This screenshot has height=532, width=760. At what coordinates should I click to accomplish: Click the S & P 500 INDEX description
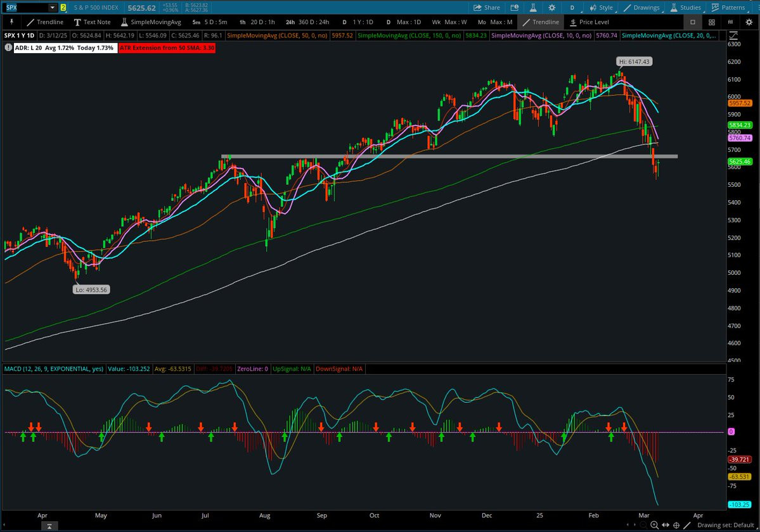pos(96,8)
